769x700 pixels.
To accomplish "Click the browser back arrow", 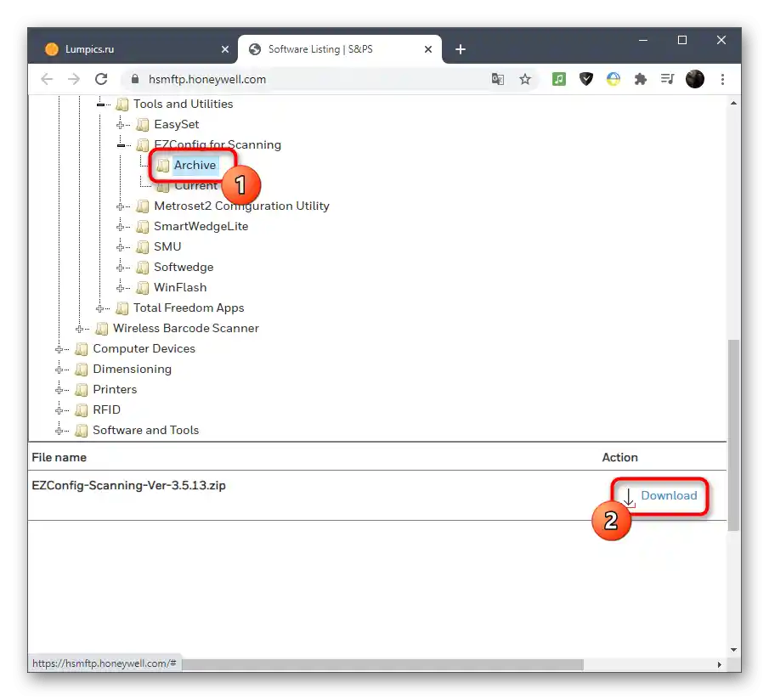I will click(x=47, y=79).
